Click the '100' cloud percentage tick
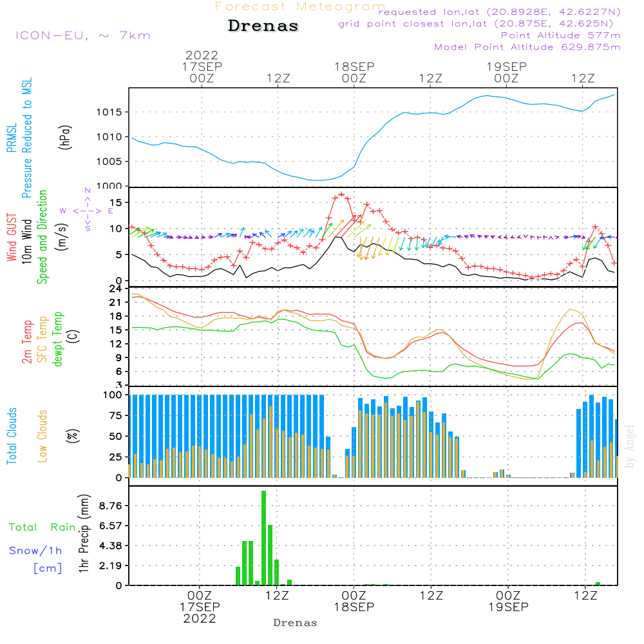This screenshot has width=644, height=644. [x=113, y=395]
